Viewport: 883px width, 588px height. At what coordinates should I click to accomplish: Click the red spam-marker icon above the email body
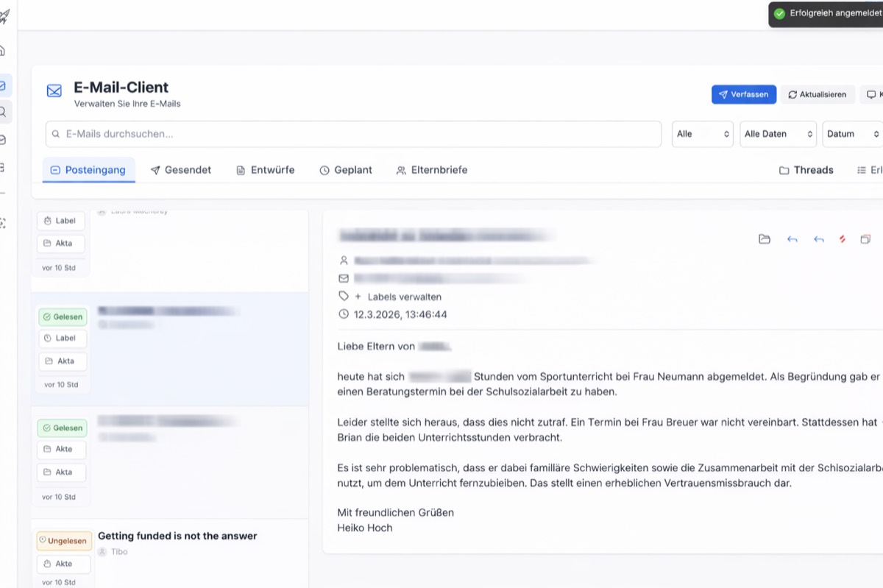coord(843,238)
